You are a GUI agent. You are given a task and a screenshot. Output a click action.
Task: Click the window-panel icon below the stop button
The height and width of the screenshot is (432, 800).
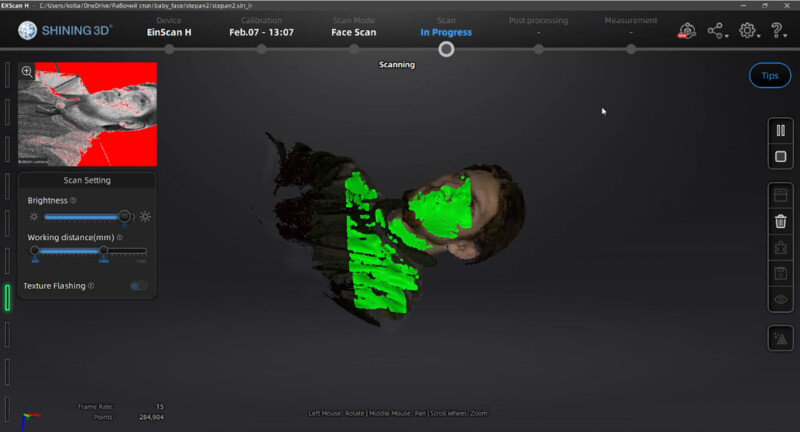click(781, 195)
